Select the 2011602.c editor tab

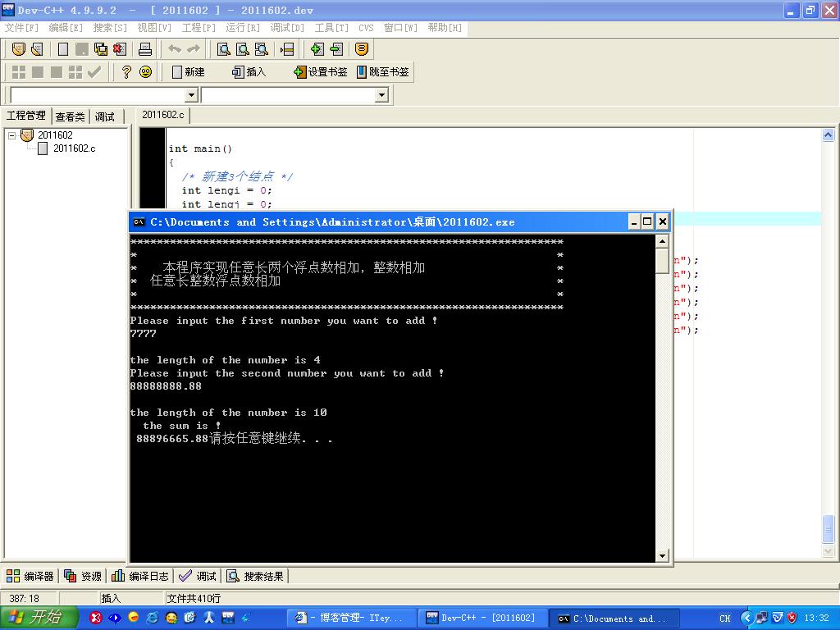tap(163, 115)
